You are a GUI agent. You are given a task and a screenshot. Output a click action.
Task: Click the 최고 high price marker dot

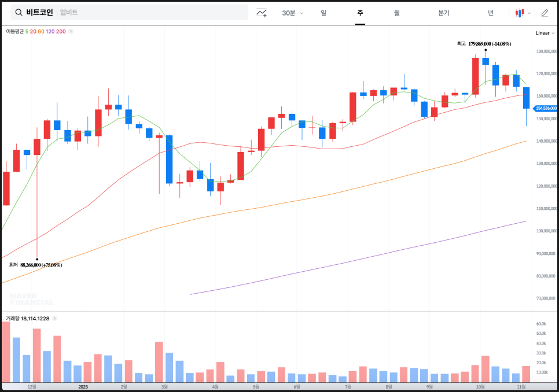[x=486, y=50]
